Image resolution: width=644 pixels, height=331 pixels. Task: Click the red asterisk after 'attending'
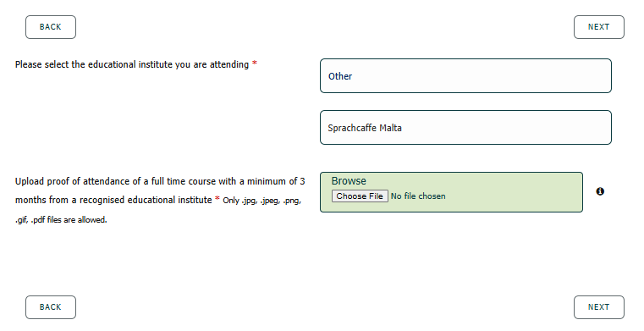tap(255, 63)
